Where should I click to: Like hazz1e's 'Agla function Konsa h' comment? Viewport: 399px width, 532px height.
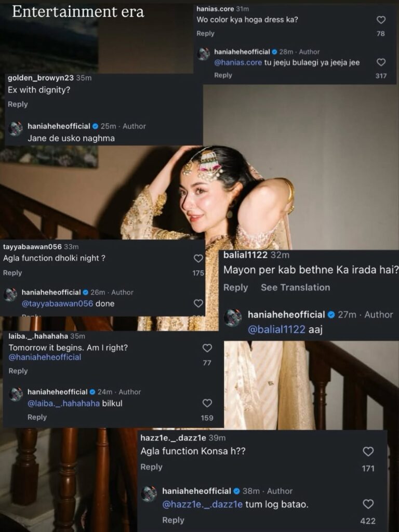point(368,451)
